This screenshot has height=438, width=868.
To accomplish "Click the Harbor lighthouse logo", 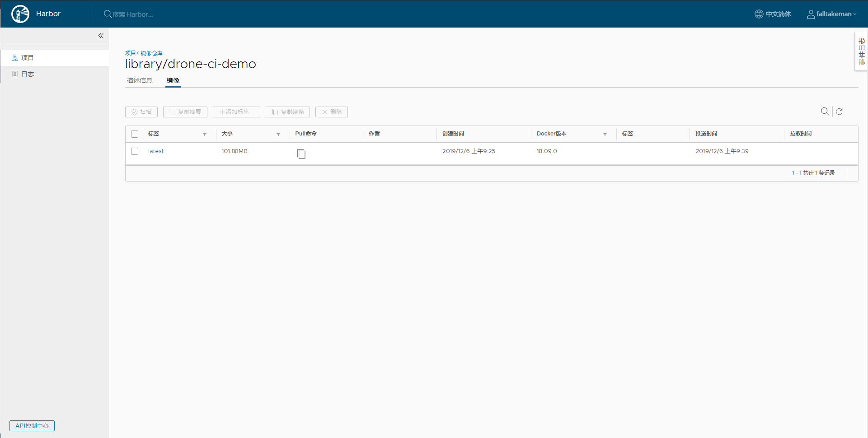I will tap(20, 14).
